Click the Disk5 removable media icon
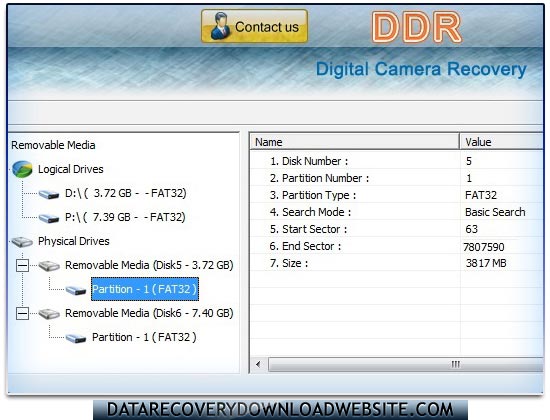This screenshot has height=420, width=550. click(x=49, y=266)
